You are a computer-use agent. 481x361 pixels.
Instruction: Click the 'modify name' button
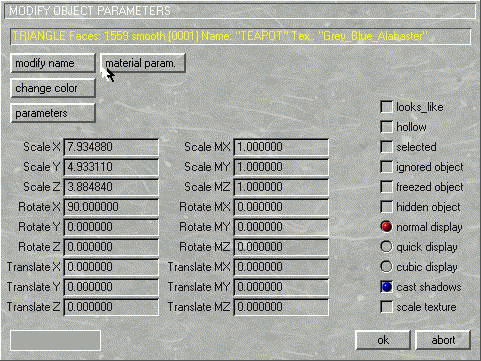pos(53,63)
